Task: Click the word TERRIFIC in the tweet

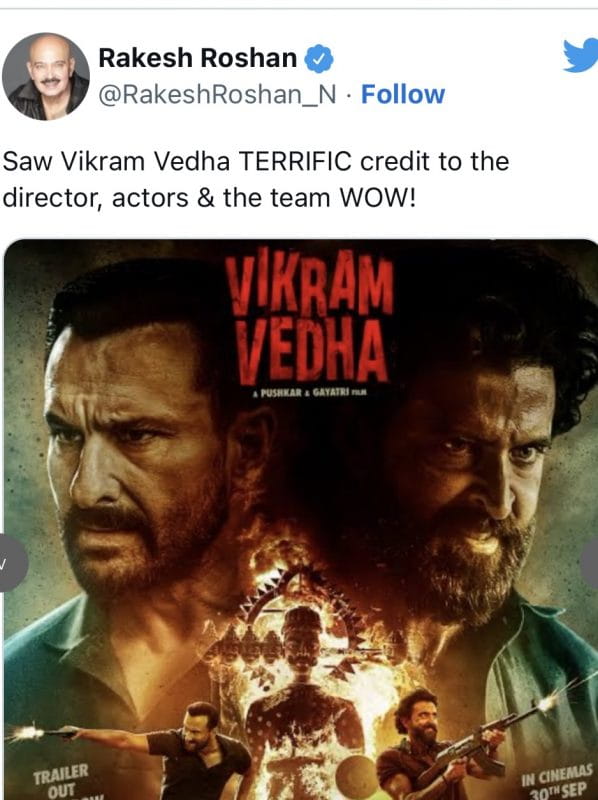Action: point(295,162)
